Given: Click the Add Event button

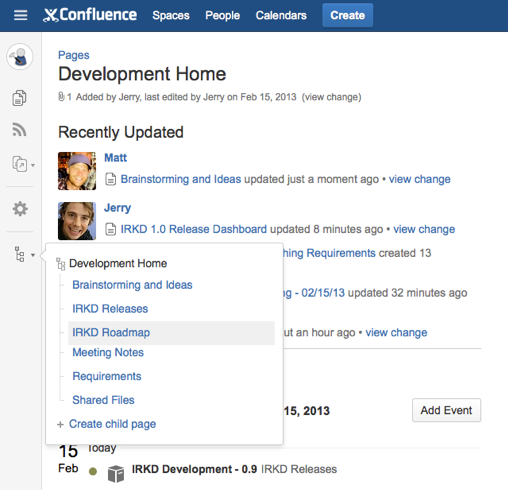Looking at the screenshot, I should coord(446,410).
